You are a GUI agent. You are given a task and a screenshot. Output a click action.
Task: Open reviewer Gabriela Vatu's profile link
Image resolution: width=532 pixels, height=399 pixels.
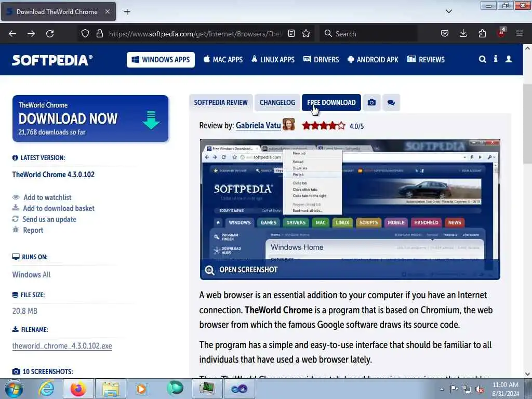258,126
